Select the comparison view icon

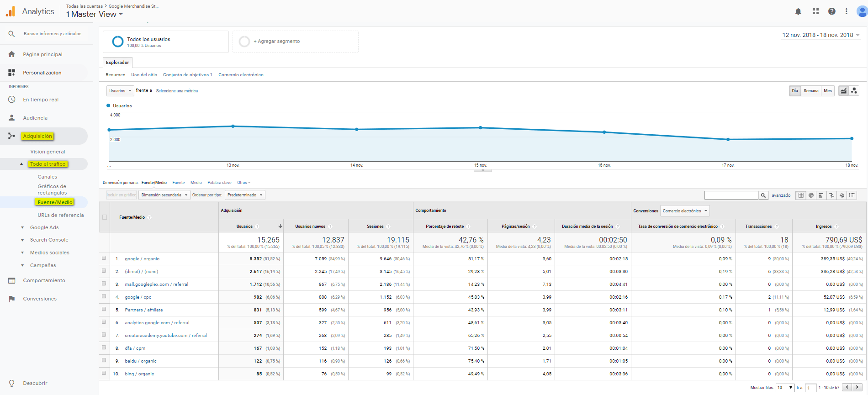831,195
